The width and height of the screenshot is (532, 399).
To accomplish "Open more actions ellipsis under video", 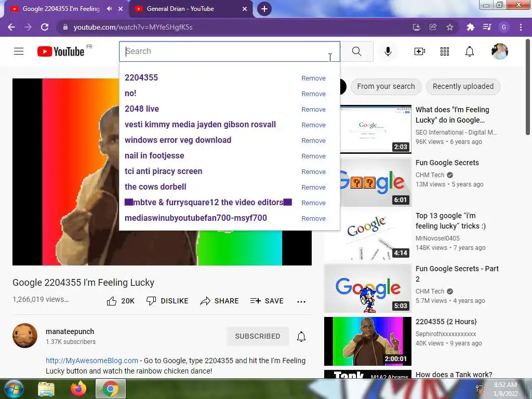I will tap(301, 301).
